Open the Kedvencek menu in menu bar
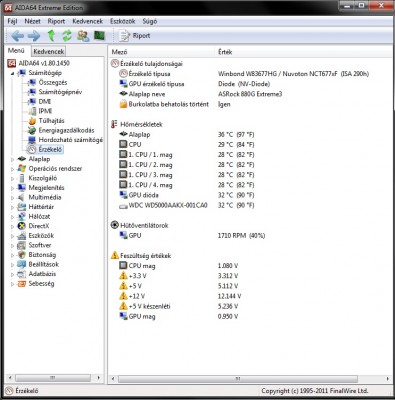Image resolution: width=395 pixels, height=400 pixels. tap(88, 21)
